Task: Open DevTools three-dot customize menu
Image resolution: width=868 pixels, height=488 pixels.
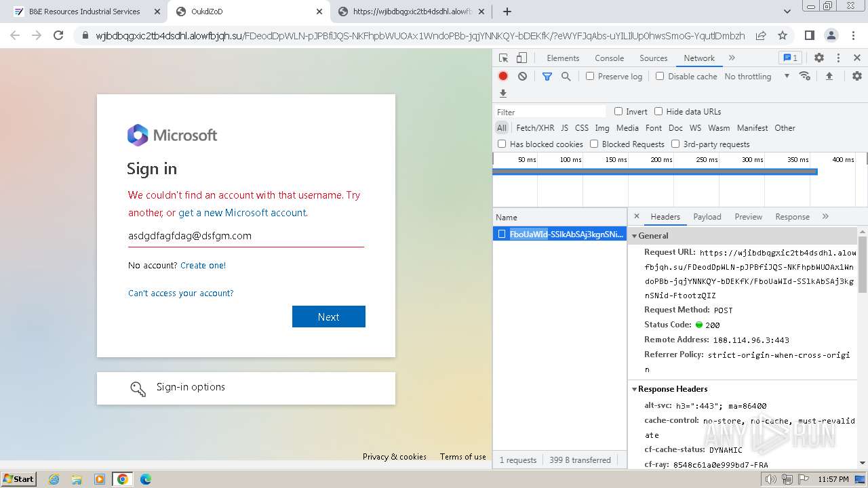Action: coord(838,58)
